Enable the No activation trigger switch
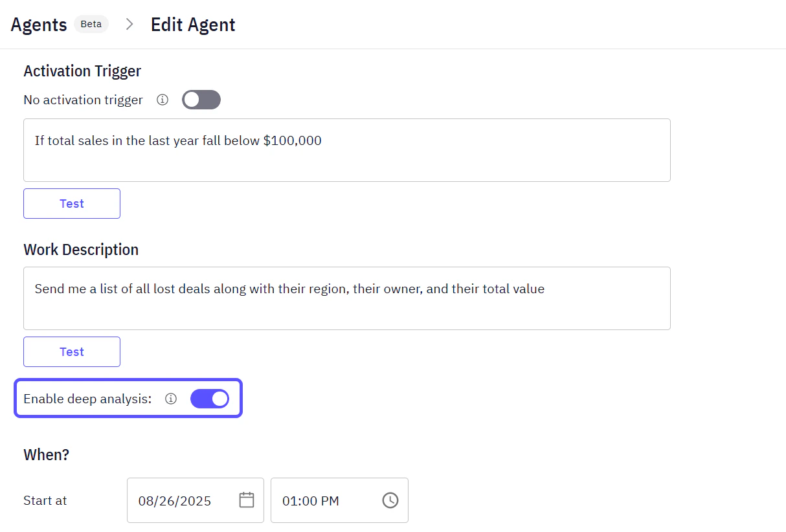Viewport: 786px width, 532px height. pos(201,100)
